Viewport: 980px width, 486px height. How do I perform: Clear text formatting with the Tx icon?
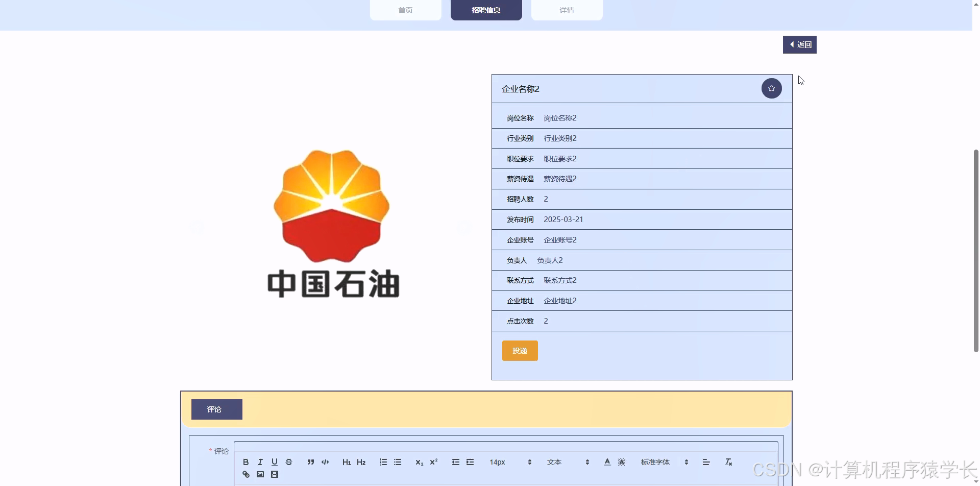729,462
